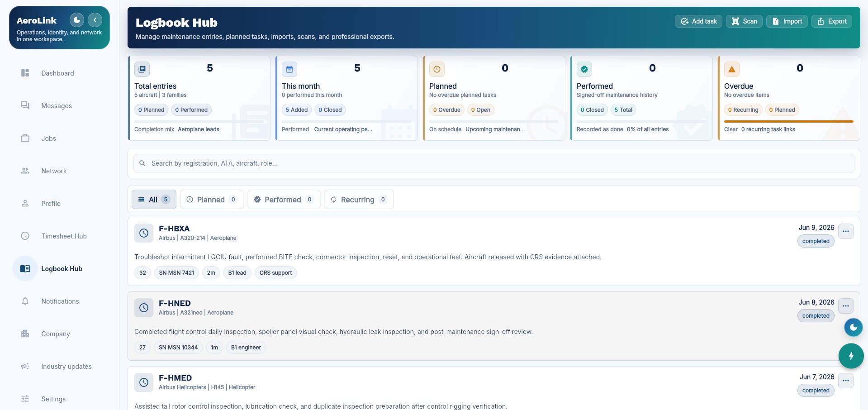Screen dimensions: 868x410
Task: Open Timesheet Hub in sidebar
Action: point(64,236)
